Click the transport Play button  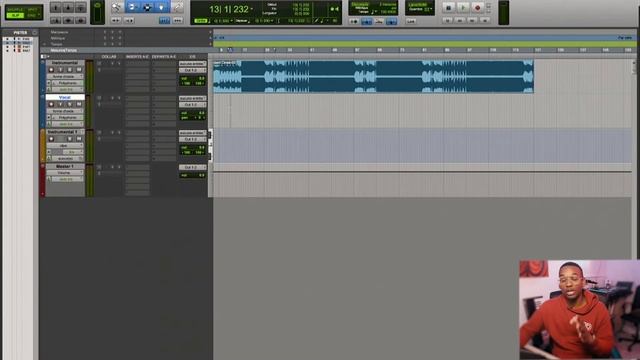click(x=463, y=7)
